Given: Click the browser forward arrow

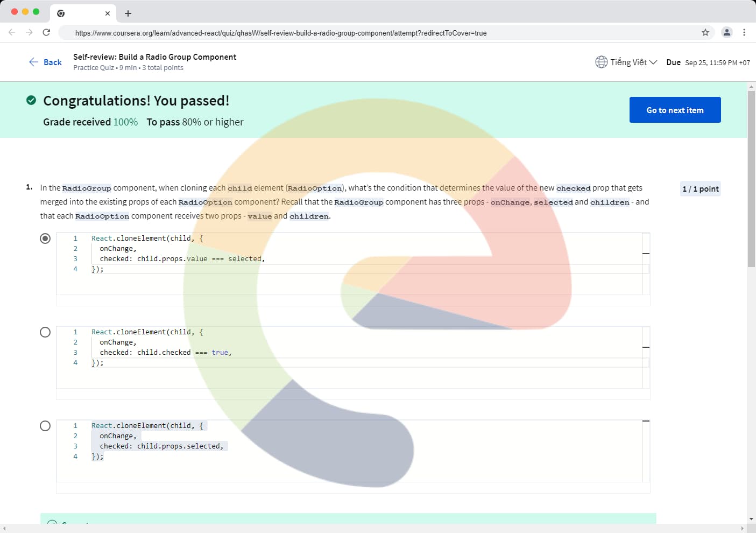Looking at the screenshot, I should pyautogui.click(x=29, y=32).
